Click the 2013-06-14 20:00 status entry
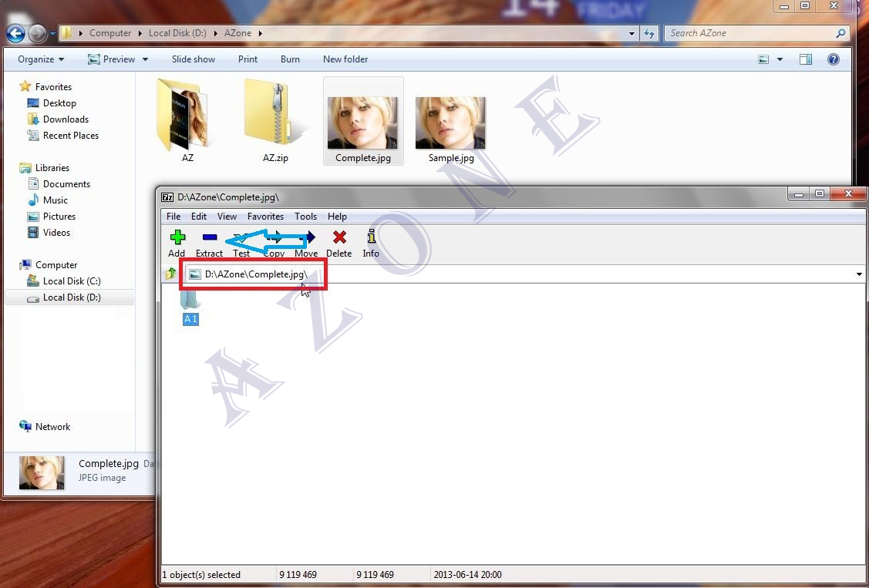869x588 pixels. tap(468, 575)
